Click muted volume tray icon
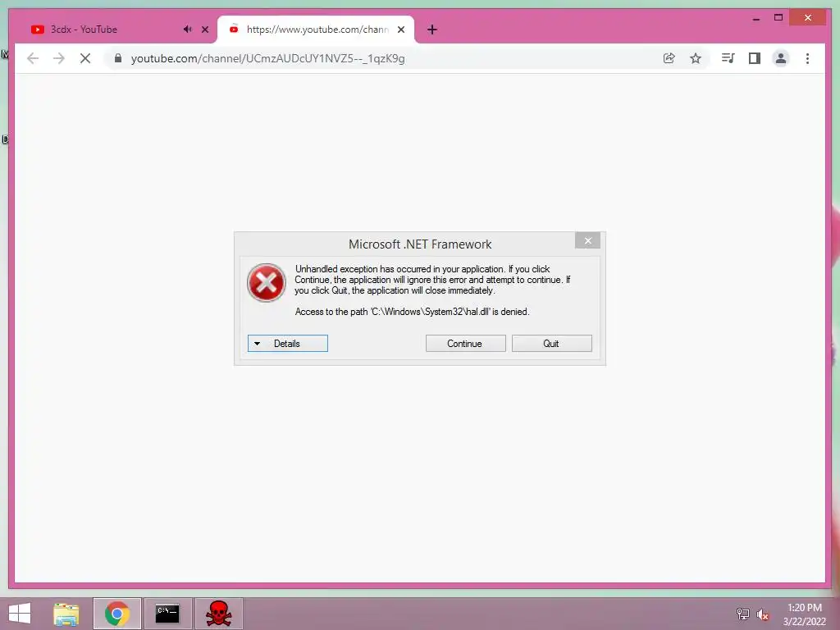This screenshot has width=840, height=630. pyautogui.click(x=763, y=614)
